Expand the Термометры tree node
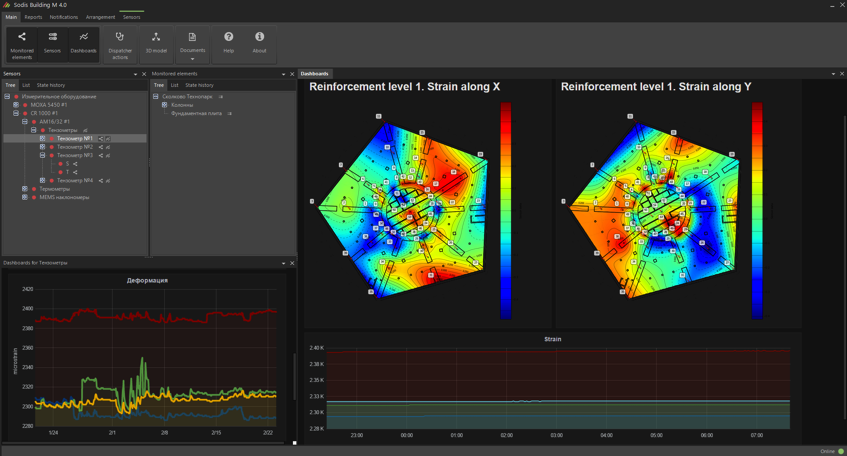The image size is (847, 456). (25, 189)
